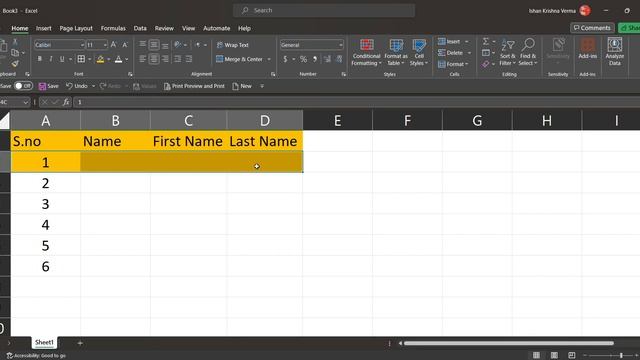Click the Undo button
This screenshot has height=360, width=640.
pyautogui.click(x=77, y=86)
